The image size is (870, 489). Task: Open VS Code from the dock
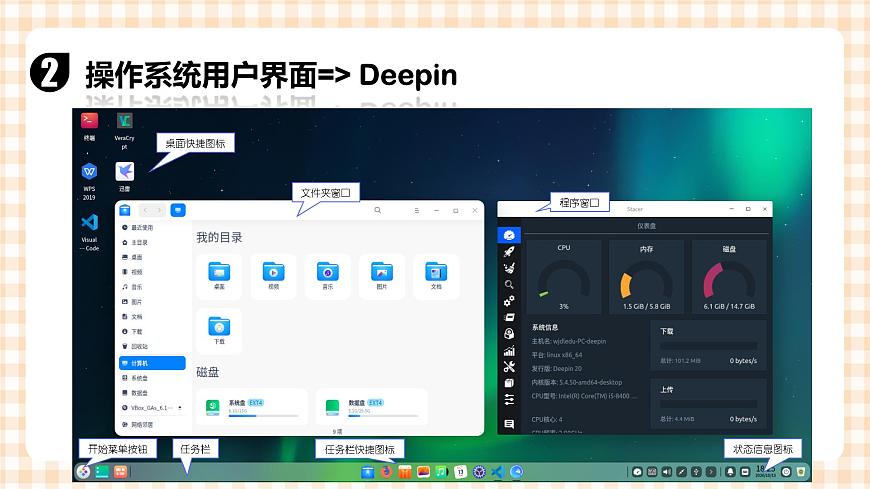[x=498, y=472]
